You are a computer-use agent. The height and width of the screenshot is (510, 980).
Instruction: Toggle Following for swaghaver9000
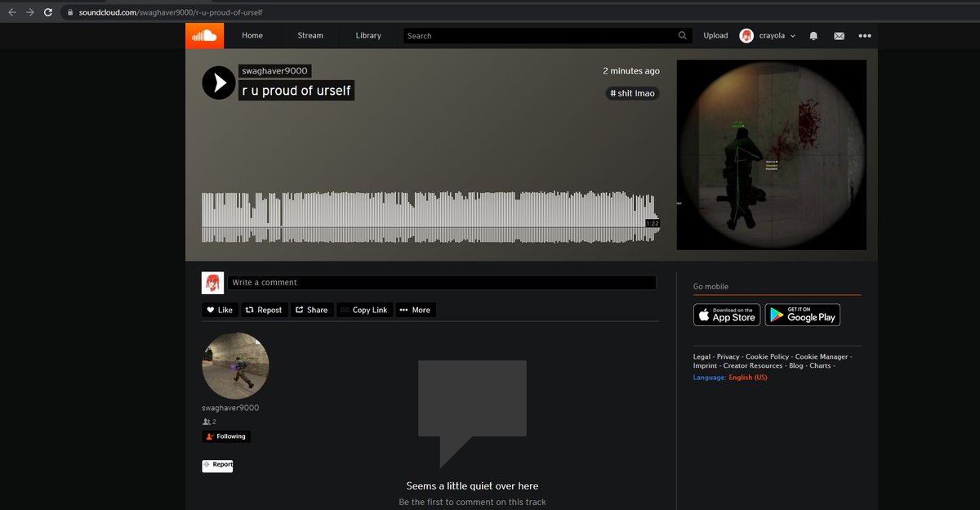click(226, 436)
